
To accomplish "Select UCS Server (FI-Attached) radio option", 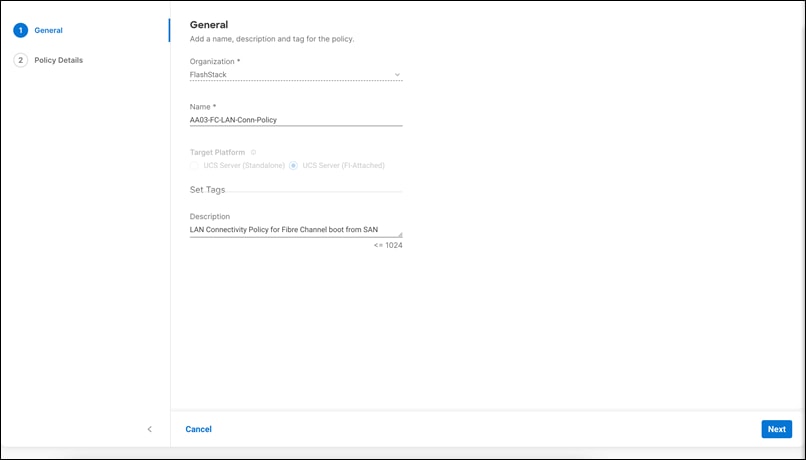I will pyautogui.click(x=294, y=165).
